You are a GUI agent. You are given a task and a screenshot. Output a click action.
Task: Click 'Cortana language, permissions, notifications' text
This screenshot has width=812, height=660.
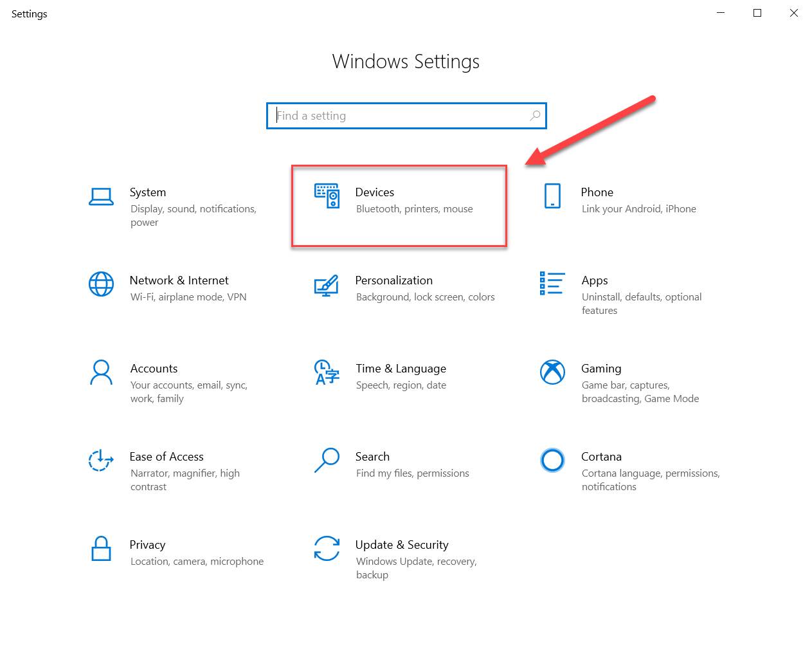pyautogui.click(x=651, y=480)
